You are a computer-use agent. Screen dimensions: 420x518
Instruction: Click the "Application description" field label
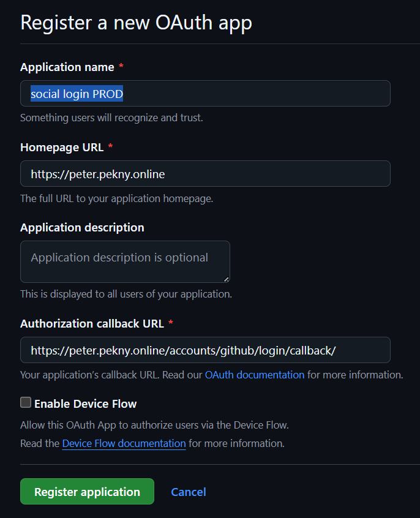(82, 228)
